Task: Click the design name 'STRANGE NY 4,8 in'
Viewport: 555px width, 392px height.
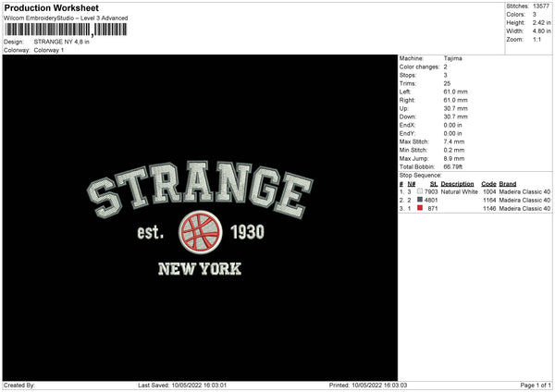Action: pos(62,42)
